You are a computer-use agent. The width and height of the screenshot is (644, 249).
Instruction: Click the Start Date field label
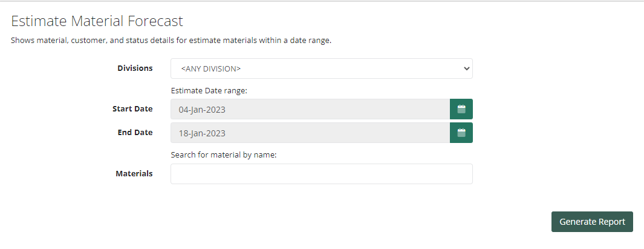click(132, 109)
